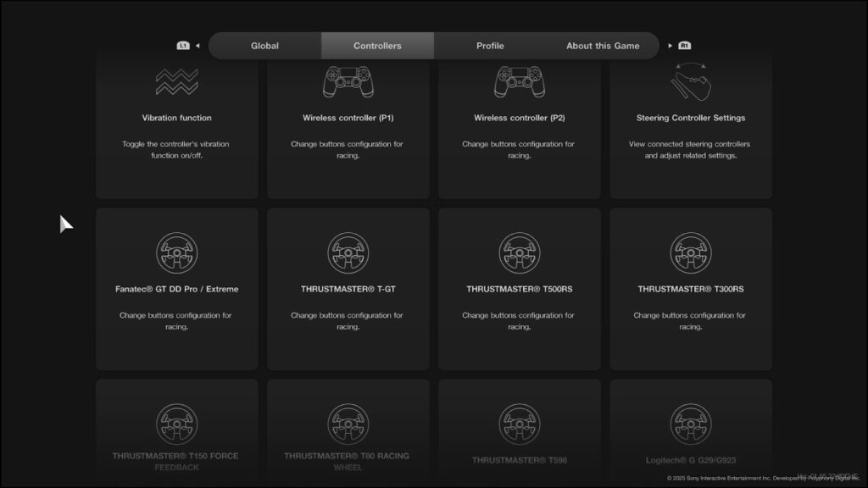Click the Wireless controller (P2) gamepad icon
This screenshot has height=488, width=868.
point(519,82)
